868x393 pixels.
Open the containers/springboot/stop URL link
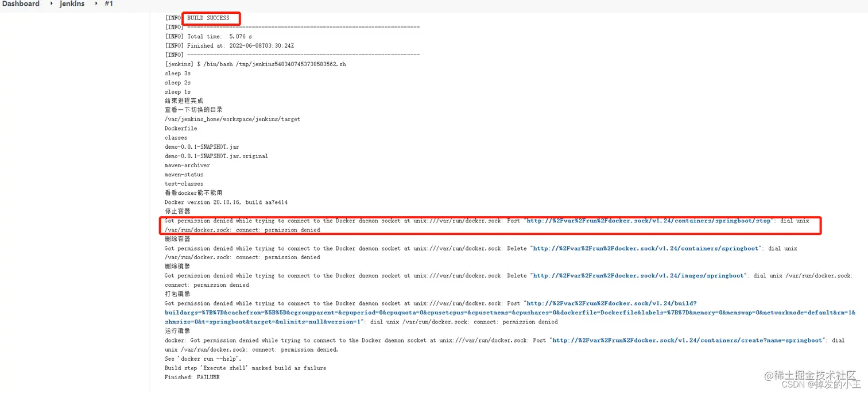coord(649,221)
